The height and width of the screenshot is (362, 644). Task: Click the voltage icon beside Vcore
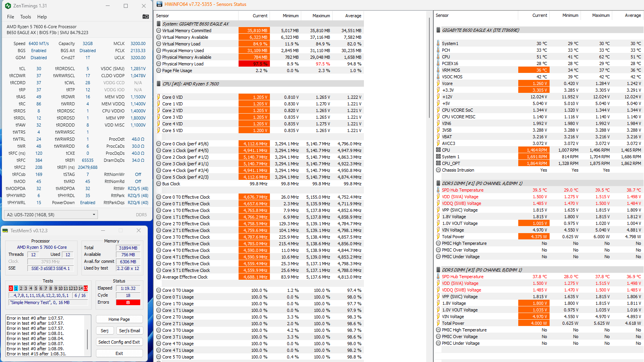(x=438, y=83)
